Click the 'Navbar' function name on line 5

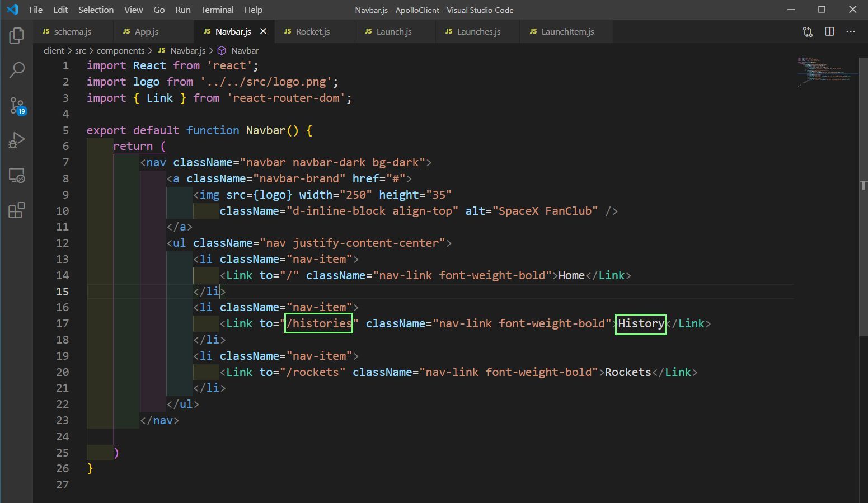coord(266,130)
